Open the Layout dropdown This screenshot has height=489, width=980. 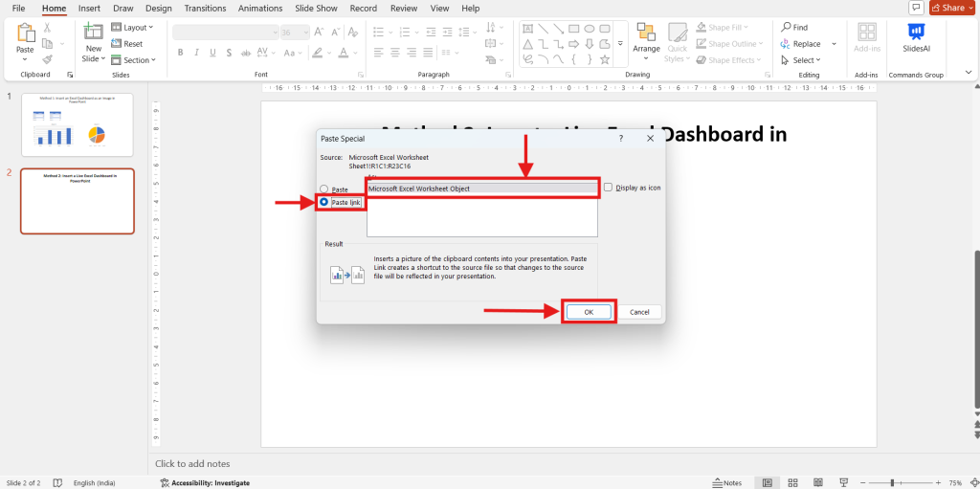[132, 28]
